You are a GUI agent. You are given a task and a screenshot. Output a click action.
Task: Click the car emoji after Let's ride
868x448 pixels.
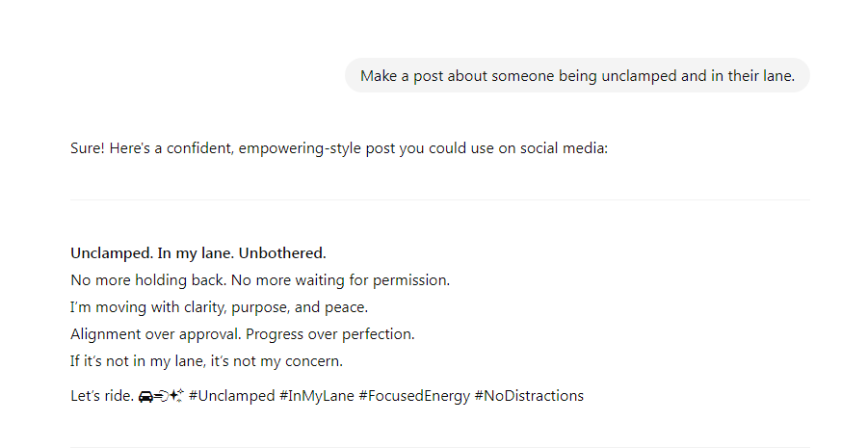pos(145,397)
